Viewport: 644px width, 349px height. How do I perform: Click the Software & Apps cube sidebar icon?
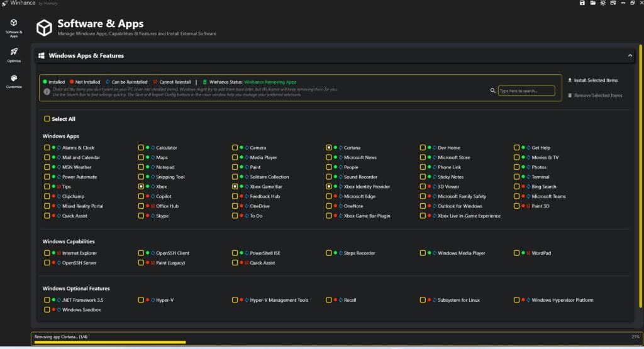(14, 23)
